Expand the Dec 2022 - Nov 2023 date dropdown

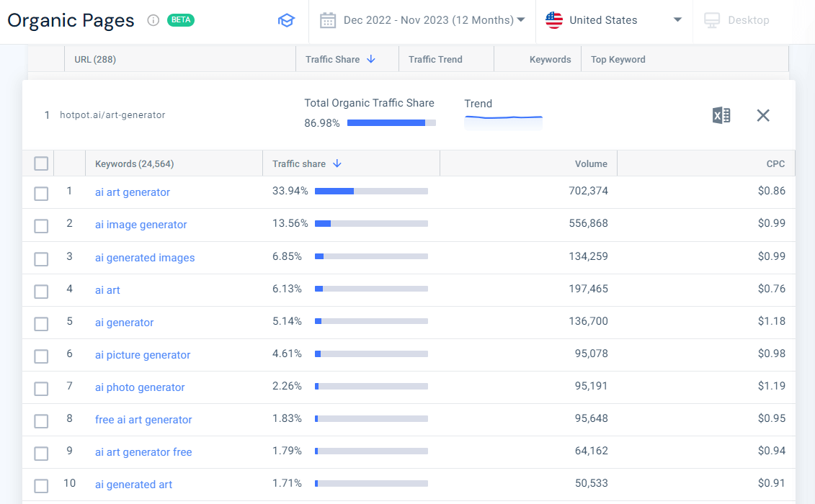521,20
